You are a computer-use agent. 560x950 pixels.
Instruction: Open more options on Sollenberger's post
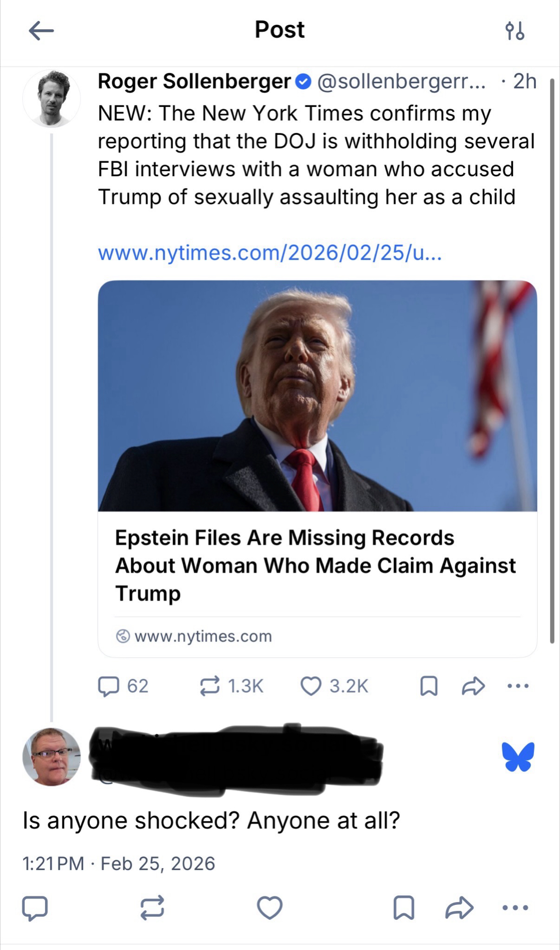[x=518, y=686]
